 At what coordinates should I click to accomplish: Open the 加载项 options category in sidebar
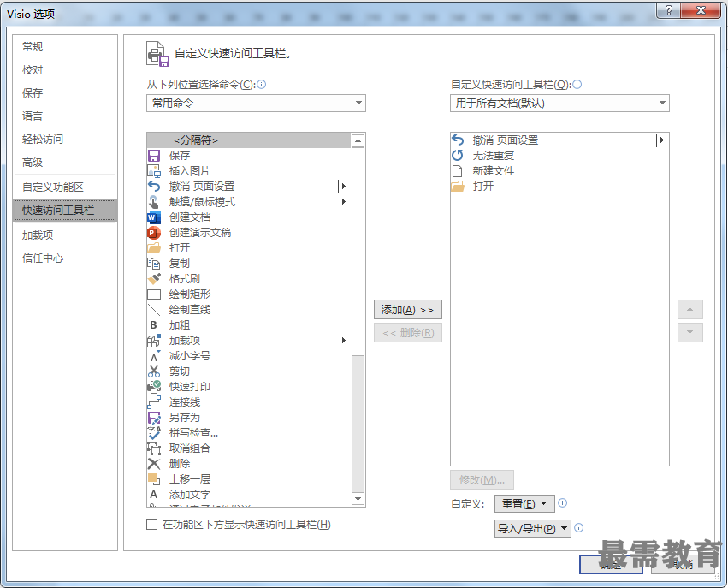coord(38,235)
